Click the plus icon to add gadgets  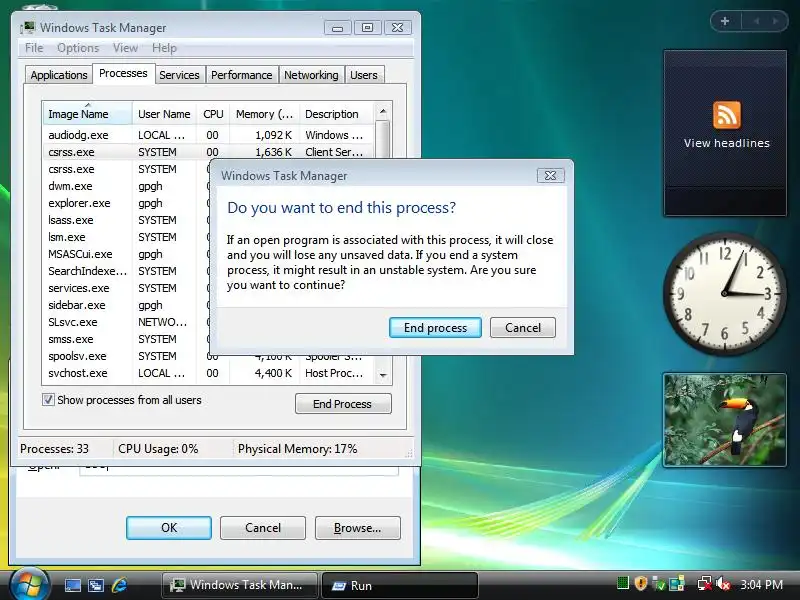click(724, 21)
